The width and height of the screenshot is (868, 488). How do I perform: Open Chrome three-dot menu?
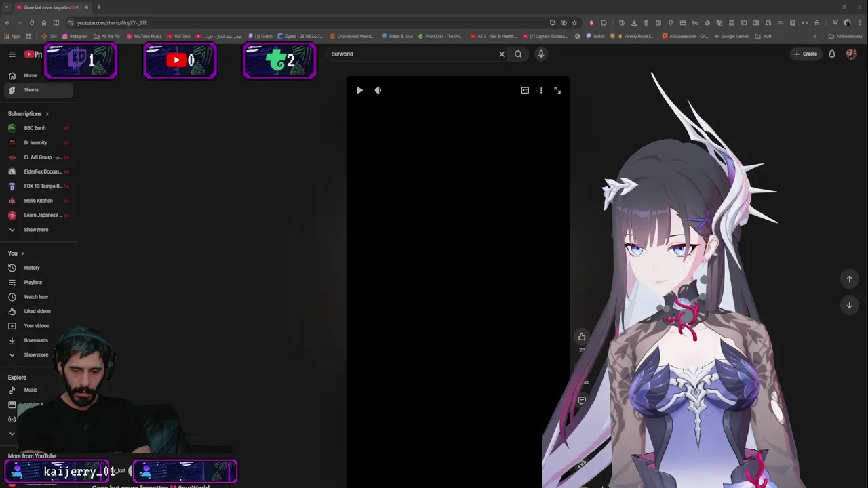click(x=860, y=22)
